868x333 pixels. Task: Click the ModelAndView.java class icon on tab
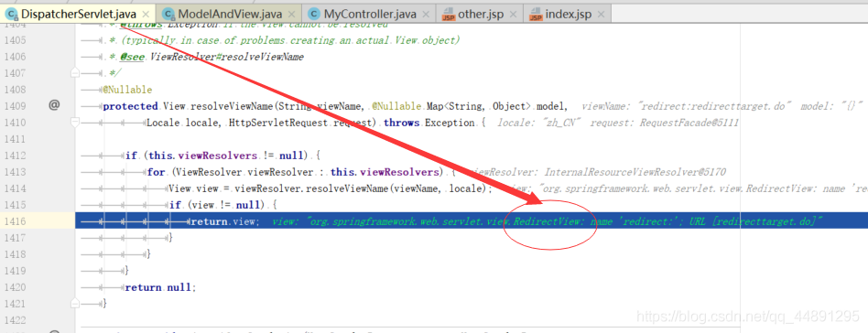168,14
